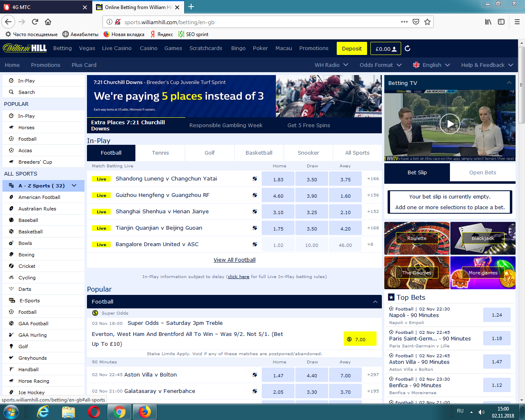Open the Vegas menu item

tap(87, 48)
